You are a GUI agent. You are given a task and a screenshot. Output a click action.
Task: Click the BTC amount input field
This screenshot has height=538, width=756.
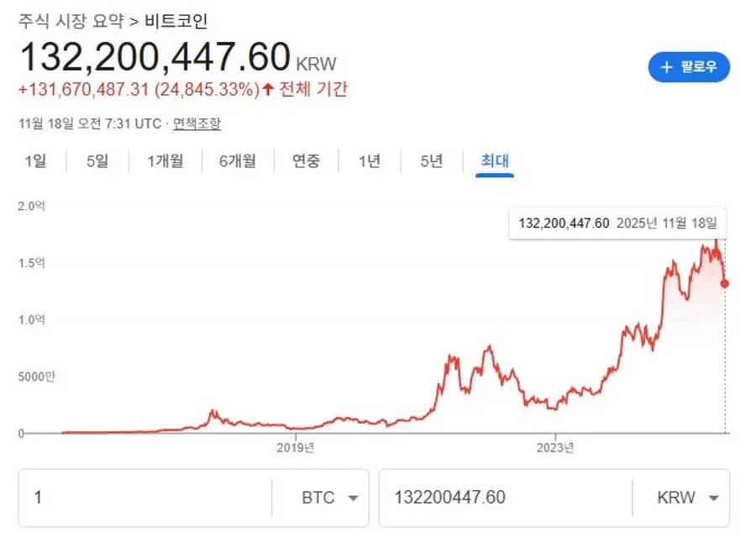click(x=143, y=498)
